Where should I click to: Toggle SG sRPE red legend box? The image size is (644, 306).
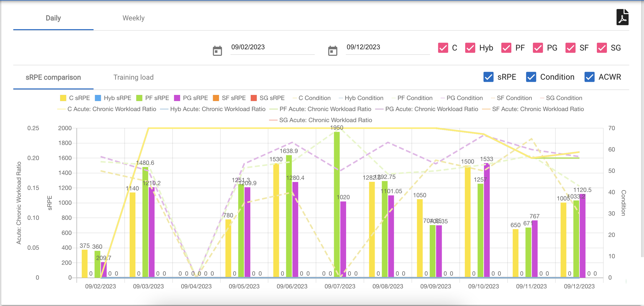pos(254,98)
